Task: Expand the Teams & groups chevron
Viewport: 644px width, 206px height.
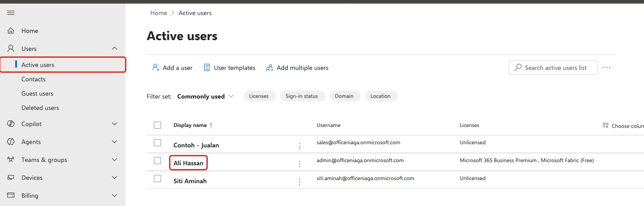Action: [x=114, y=159]
